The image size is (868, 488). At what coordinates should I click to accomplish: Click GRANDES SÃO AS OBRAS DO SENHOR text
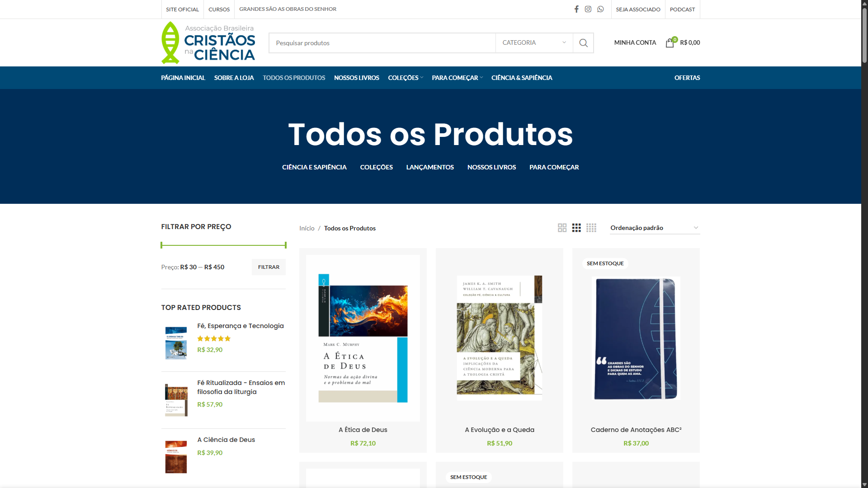click(288, 9)
